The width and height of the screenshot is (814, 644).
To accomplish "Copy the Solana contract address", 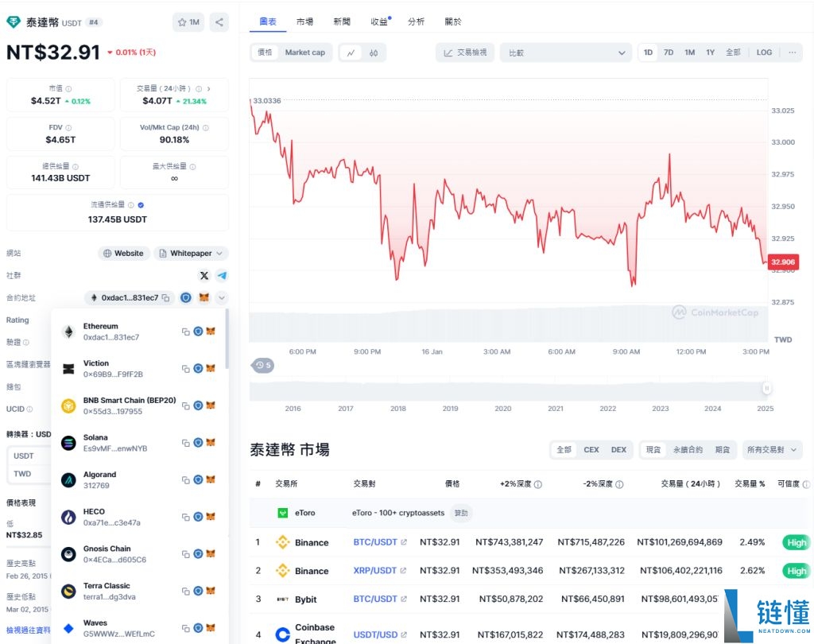I will tap(185, 443).
